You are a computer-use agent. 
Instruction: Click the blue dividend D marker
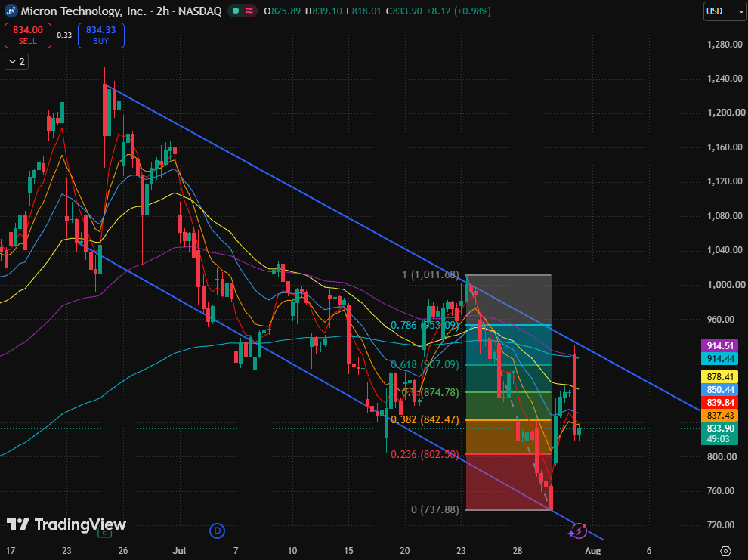click(217, 531)
